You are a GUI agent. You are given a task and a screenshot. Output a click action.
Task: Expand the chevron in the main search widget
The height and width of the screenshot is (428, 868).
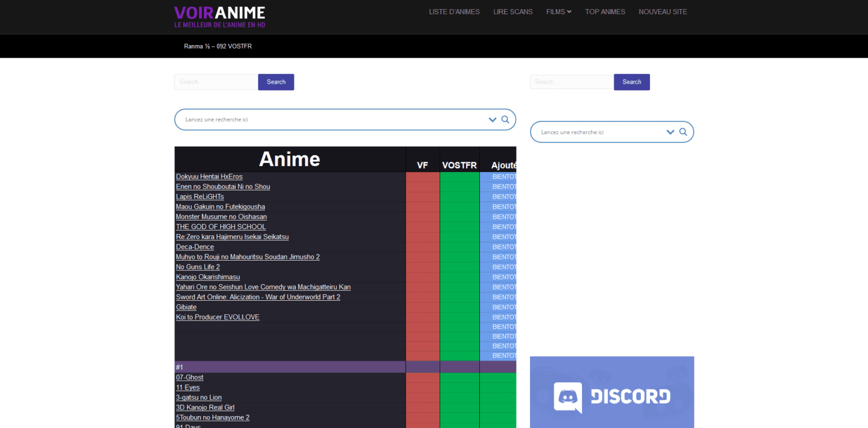[492, 119]
